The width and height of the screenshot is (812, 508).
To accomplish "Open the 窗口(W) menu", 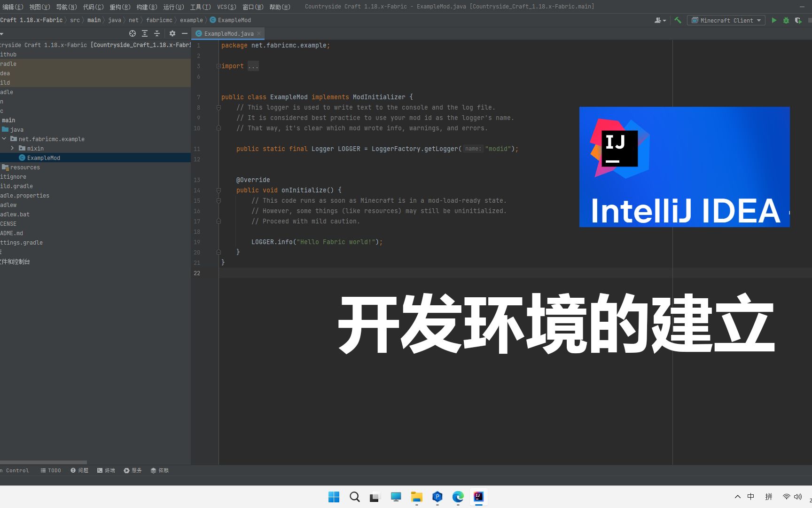I will click(253, 7).
